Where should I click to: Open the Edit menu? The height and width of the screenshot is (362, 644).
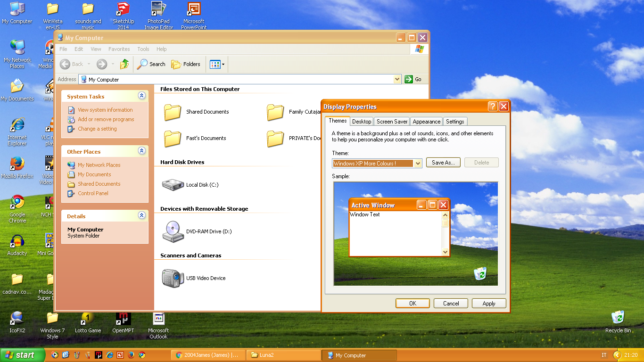point(79,49)
